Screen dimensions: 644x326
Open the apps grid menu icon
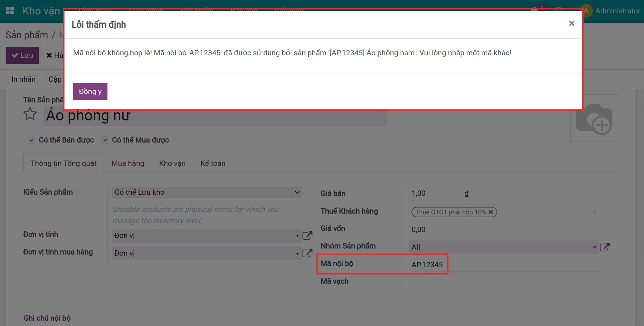(x=10, y=11)
